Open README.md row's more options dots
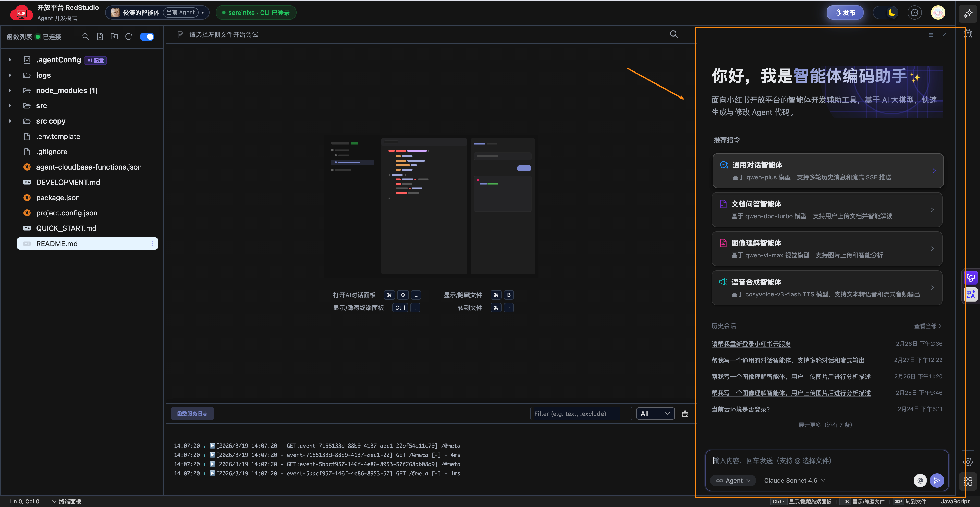This screenshot has width=980, height=507. (153, 244)
